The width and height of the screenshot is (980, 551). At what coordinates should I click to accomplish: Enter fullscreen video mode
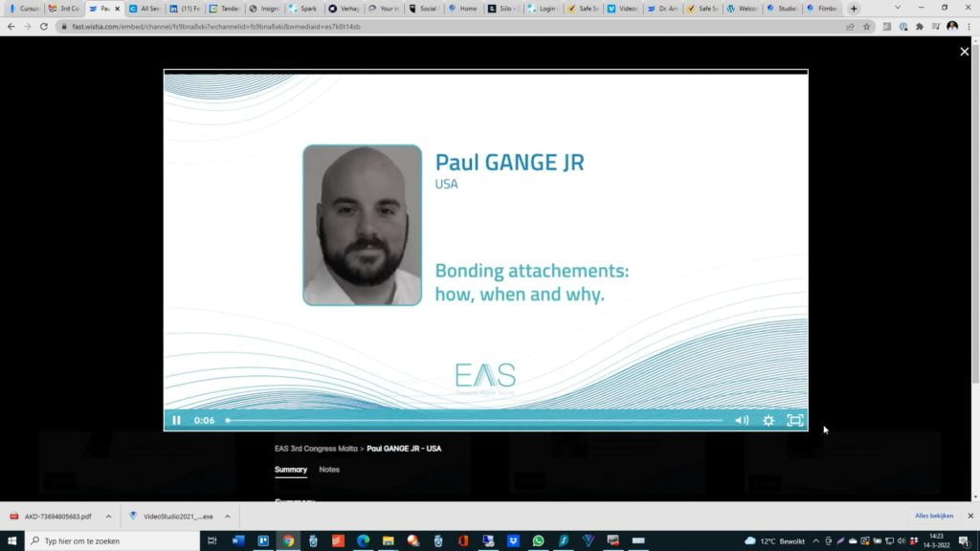click(794, 420)
